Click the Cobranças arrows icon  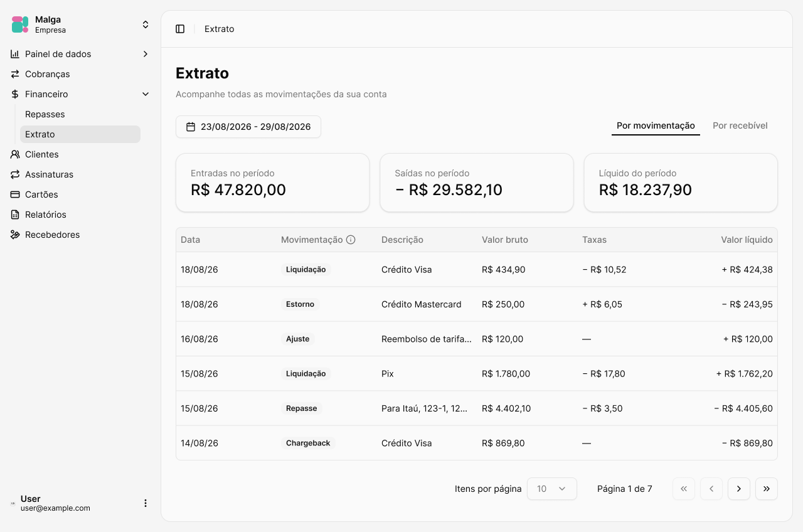coord(15,74)
